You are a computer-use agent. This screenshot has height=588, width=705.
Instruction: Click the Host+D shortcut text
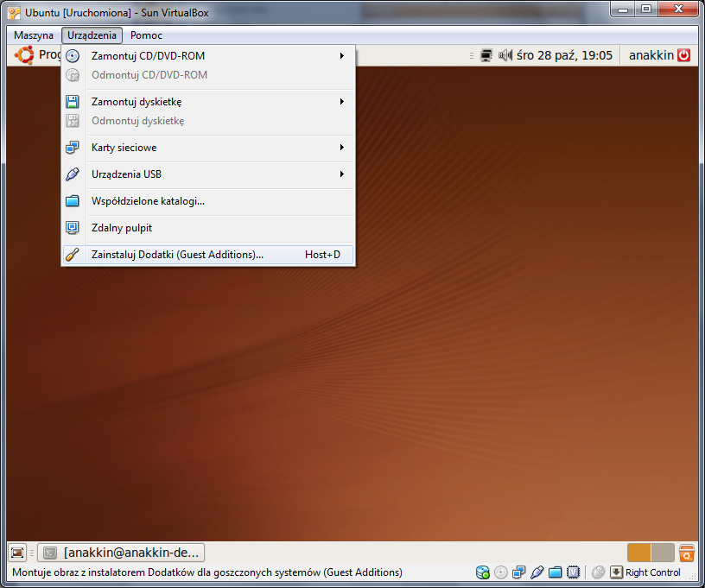(x=322, y=255)
